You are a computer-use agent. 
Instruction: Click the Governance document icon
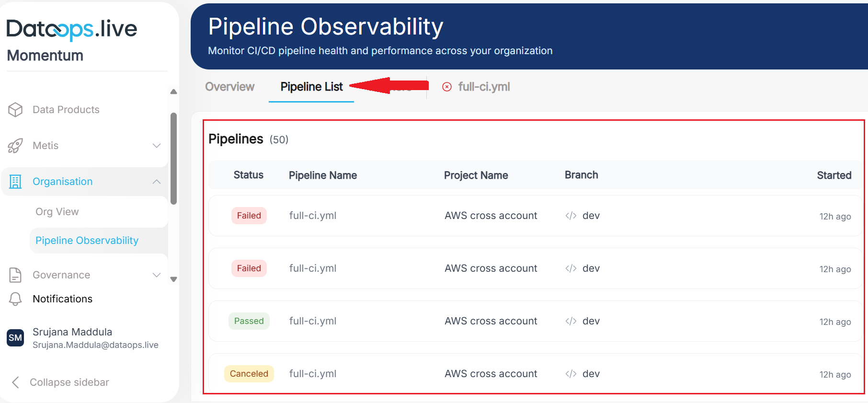point(15,275)
